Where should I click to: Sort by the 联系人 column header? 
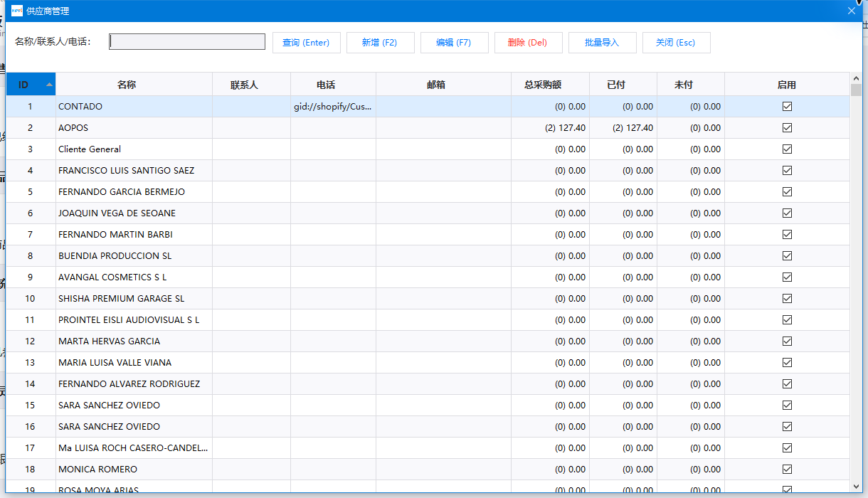[x=251, y=85]
